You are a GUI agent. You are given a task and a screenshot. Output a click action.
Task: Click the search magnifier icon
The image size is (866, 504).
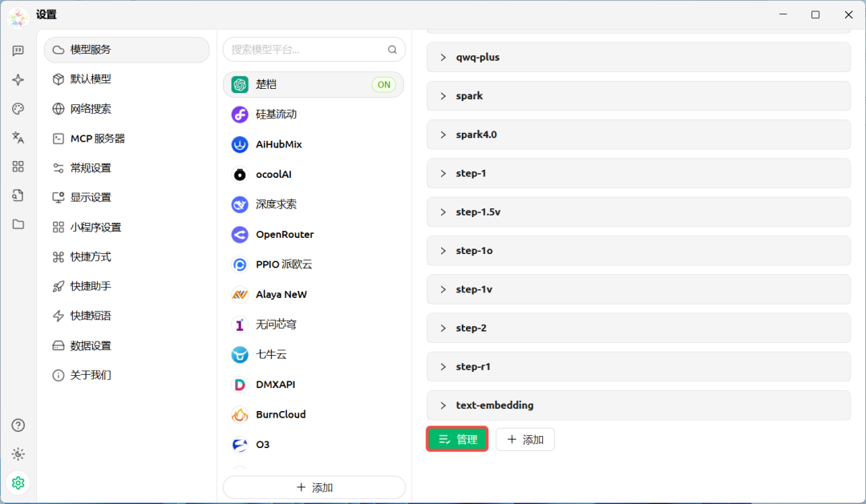coord(392,50)
